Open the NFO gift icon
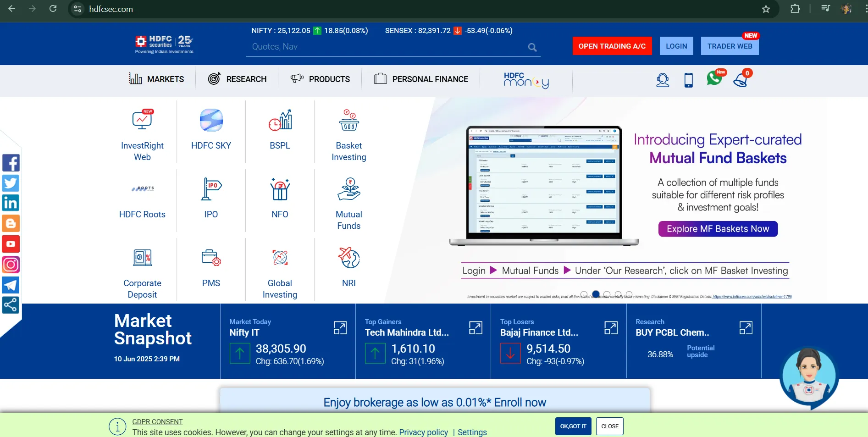868x437 pixels. coord(280,189)
